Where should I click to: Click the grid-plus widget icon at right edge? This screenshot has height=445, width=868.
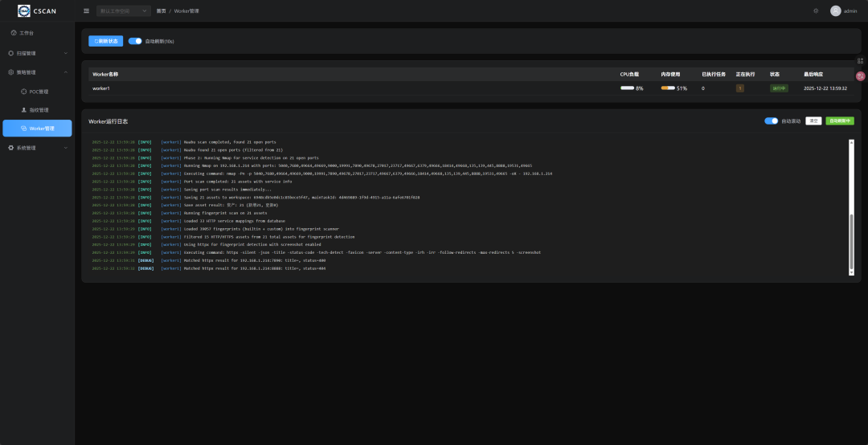tap(860, 61)
